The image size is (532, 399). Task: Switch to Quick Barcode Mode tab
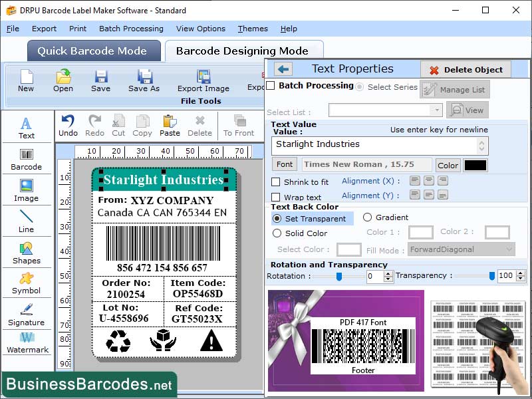93,51
